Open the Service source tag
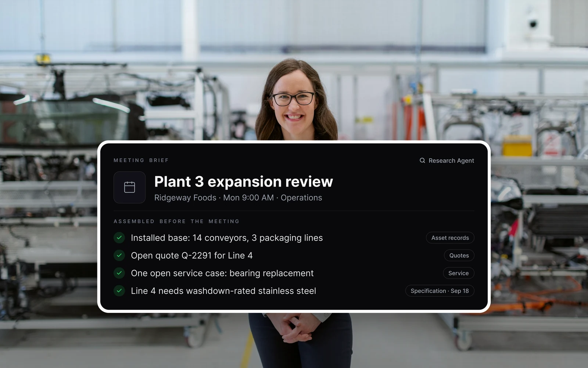The image size is (588, 368). tap(458, 273)
